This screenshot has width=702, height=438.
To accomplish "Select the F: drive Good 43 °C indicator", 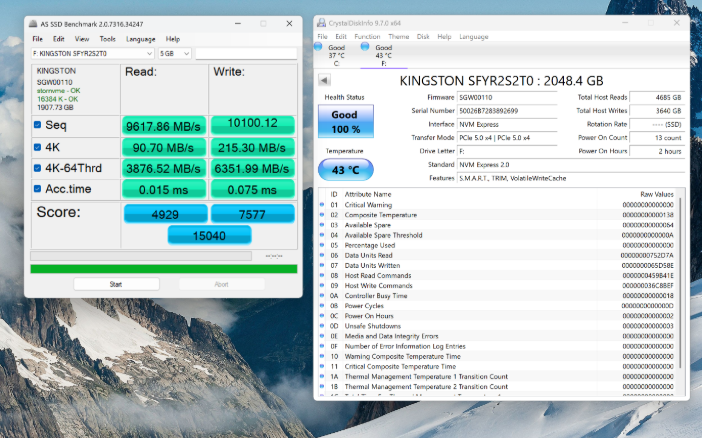I will pyautogui.click(x=382, y=55).
